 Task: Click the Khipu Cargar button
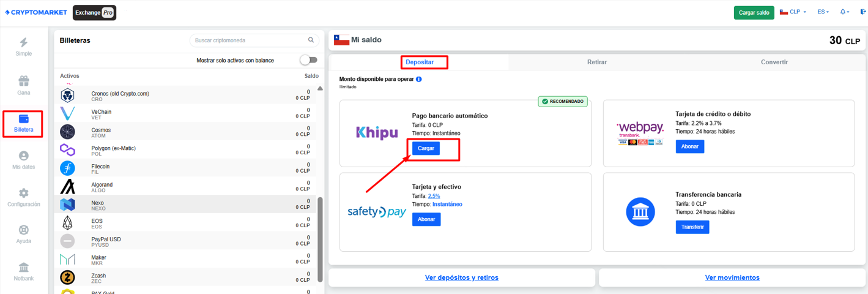(x=426, y=148)
